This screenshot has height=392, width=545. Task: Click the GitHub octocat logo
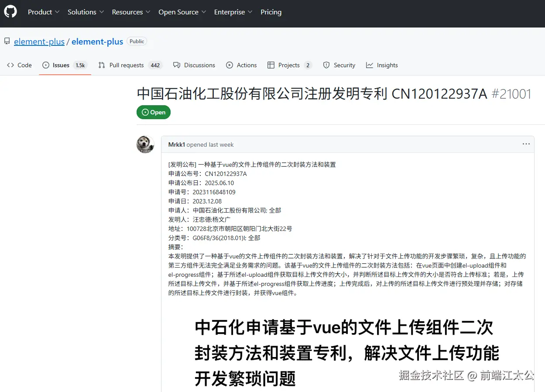[10, 11]
